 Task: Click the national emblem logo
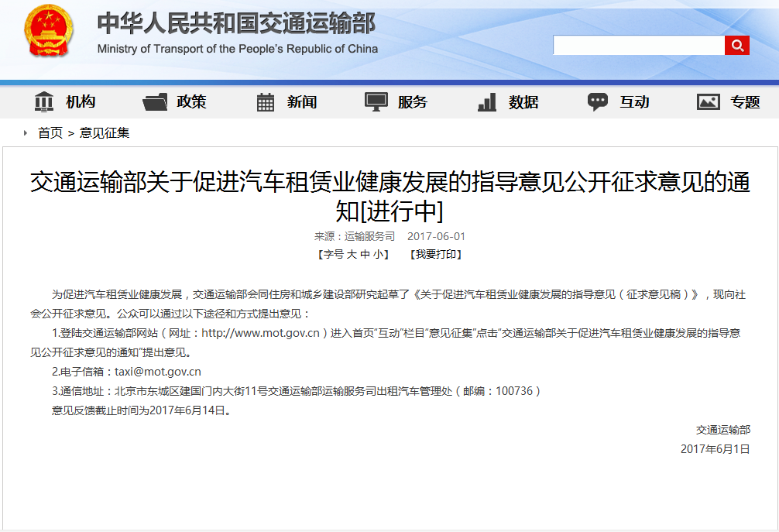(48, 31)
